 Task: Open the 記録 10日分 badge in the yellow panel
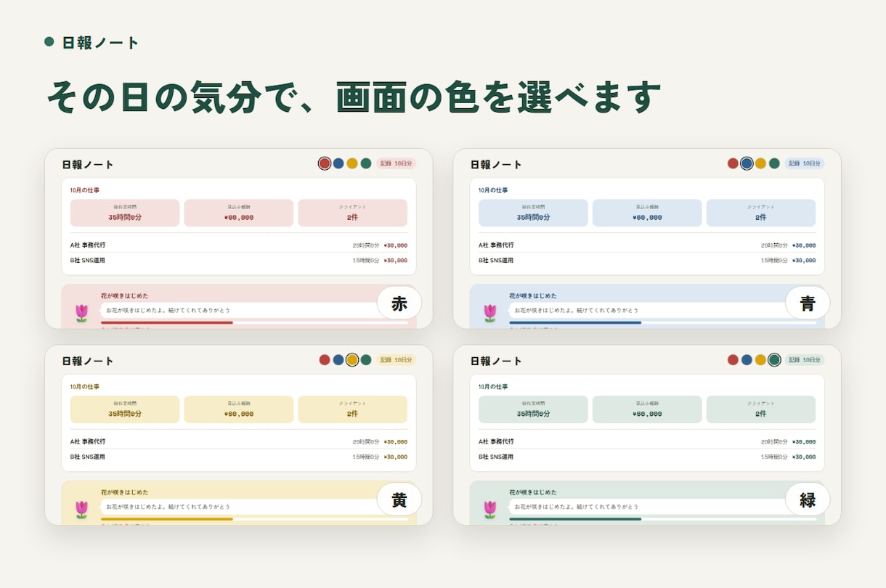(396, 359)
